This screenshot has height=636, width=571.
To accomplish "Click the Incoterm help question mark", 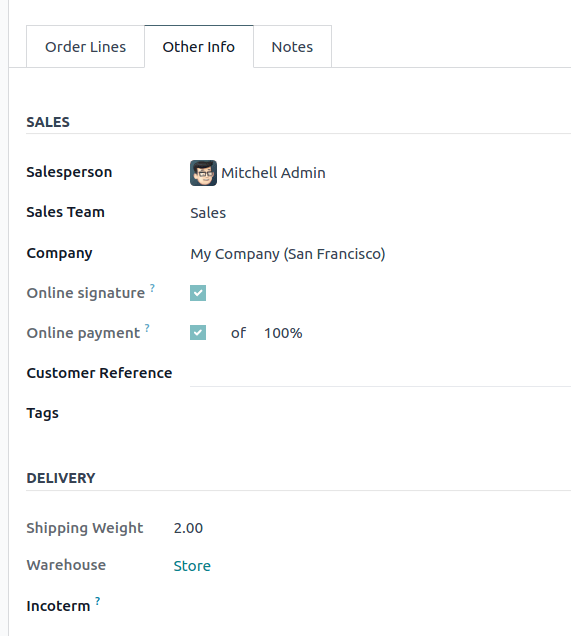I will pos(98,601).
